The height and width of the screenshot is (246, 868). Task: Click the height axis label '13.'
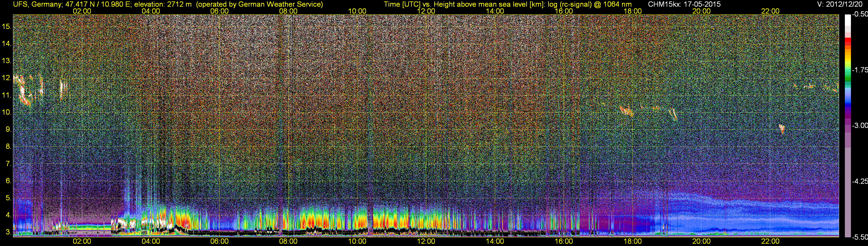pyautogui.click(x=7, y=61)
